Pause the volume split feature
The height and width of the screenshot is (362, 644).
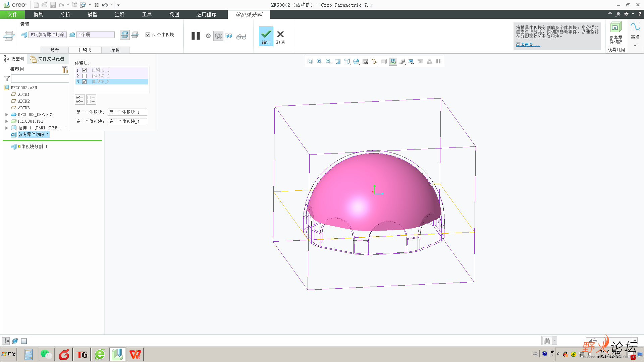pyautogui.click(x=196, y=36)
